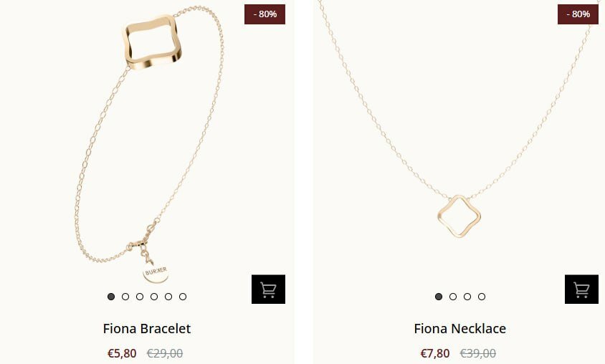Add Fiona Bracelet to cart
Image resolution: width=605 pixels, height=364 pixels.
point(268,289)
